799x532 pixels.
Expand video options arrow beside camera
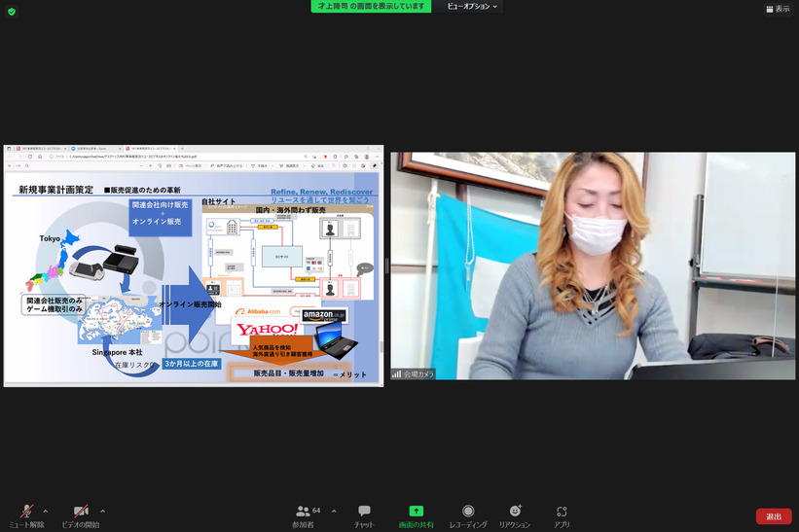[x=102, y=511]
